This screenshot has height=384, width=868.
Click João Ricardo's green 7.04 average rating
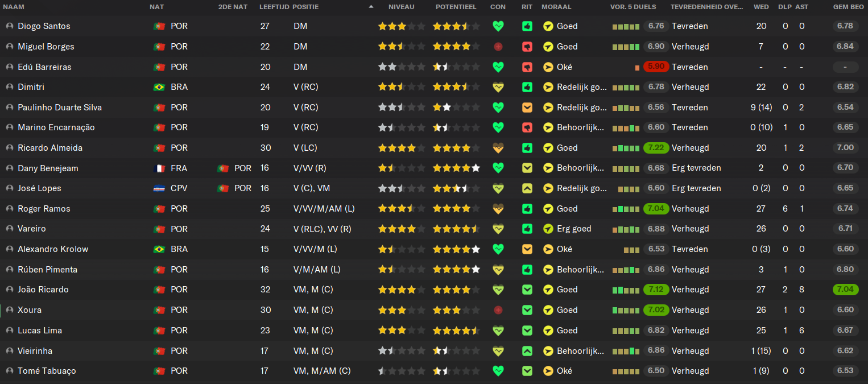pos(845,290)
